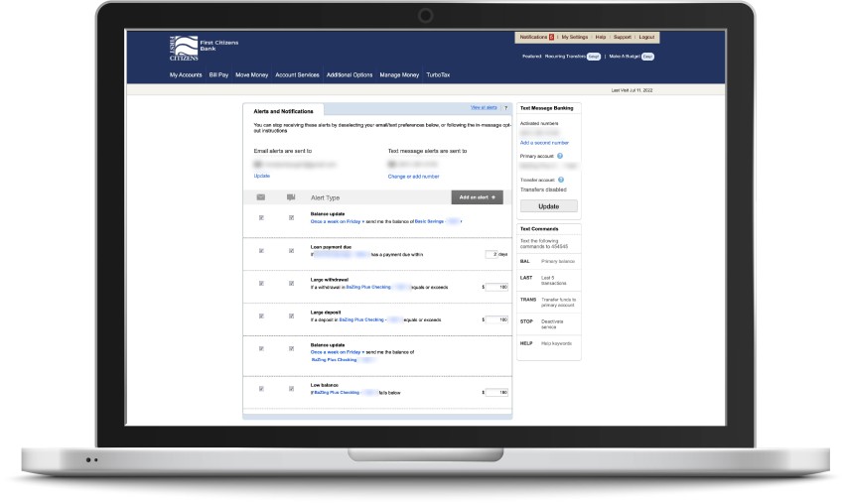
Task: Click Add a second number link
Action: pos(544,143)
